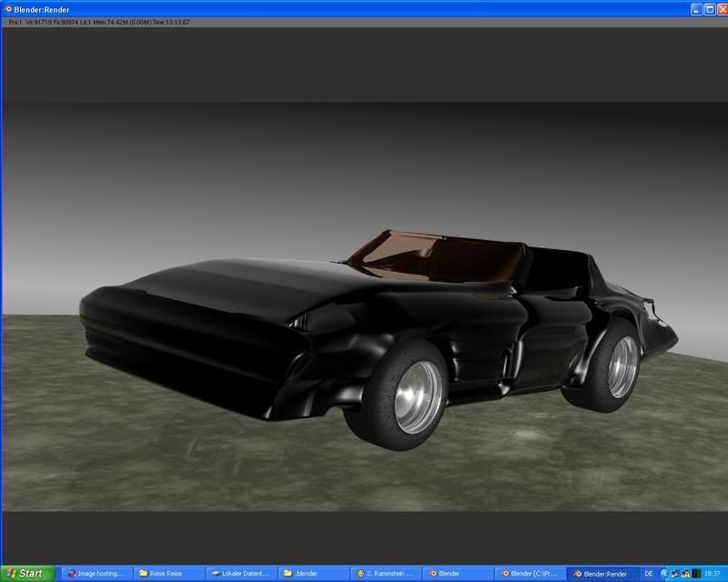Open the Reise Reise folder taskbar button
728x582 pixels.
pos(168,574)
